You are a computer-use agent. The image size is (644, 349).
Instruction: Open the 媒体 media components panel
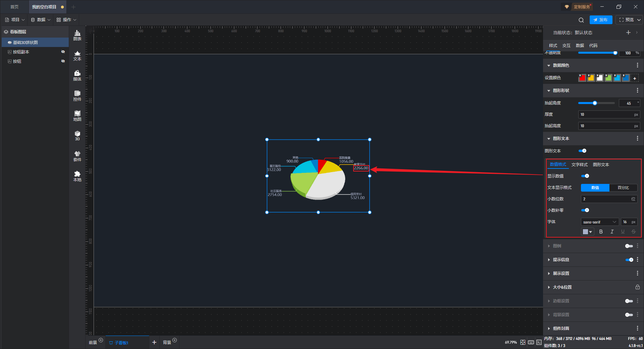click(x=77, y=76)
